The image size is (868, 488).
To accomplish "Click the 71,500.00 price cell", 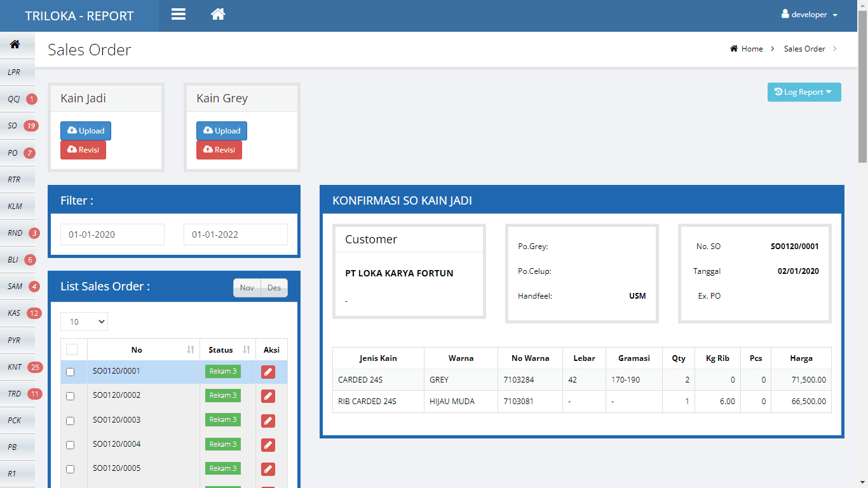I will (801, 380).
